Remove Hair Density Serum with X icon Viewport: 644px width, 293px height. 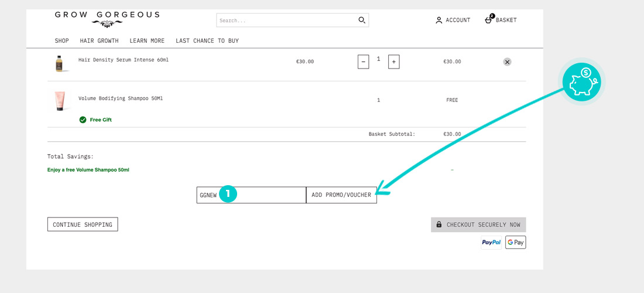point(507,62)
